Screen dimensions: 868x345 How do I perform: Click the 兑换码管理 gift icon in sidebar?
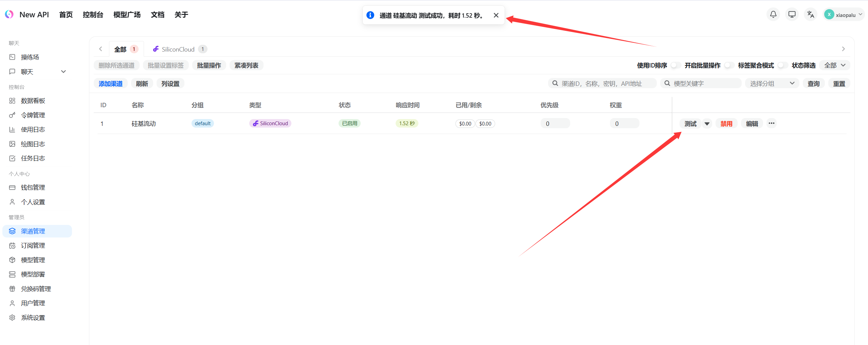click(x=12, y=289)
